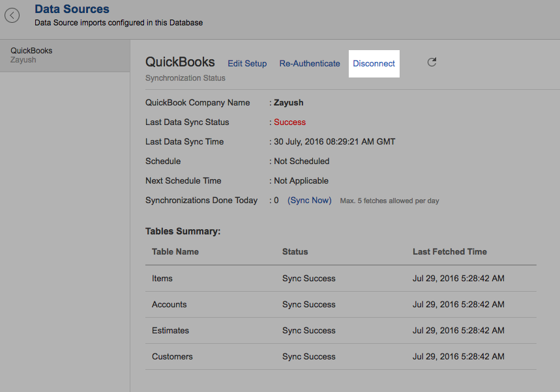Screen dimensions: 560x392
Task: Disconnect the QuickBooks data source
Action: 374,64
